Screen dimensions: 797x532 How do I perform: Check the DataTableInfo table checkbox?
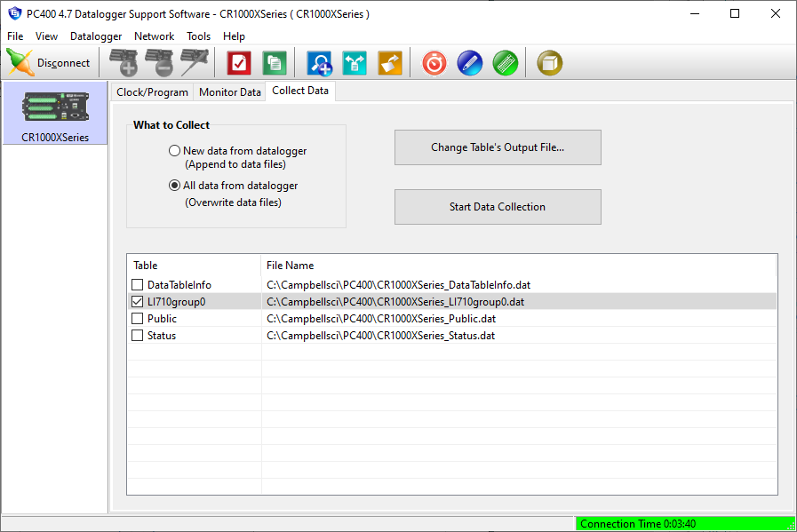[137, 285]
